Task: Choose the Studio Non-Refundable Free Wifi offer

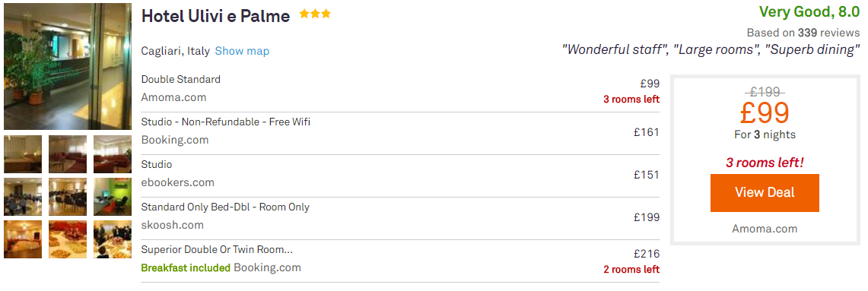Action: tap(400, 133)
